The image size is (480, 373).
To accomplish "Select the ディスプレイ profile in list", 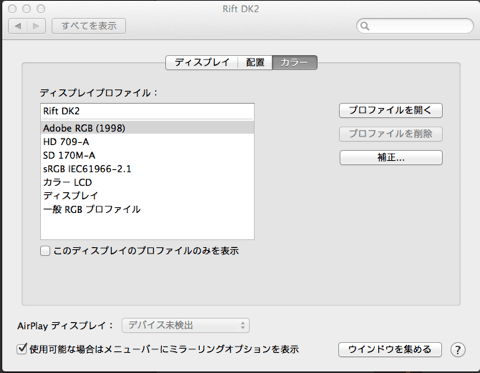I will click(x=147, y=196).
